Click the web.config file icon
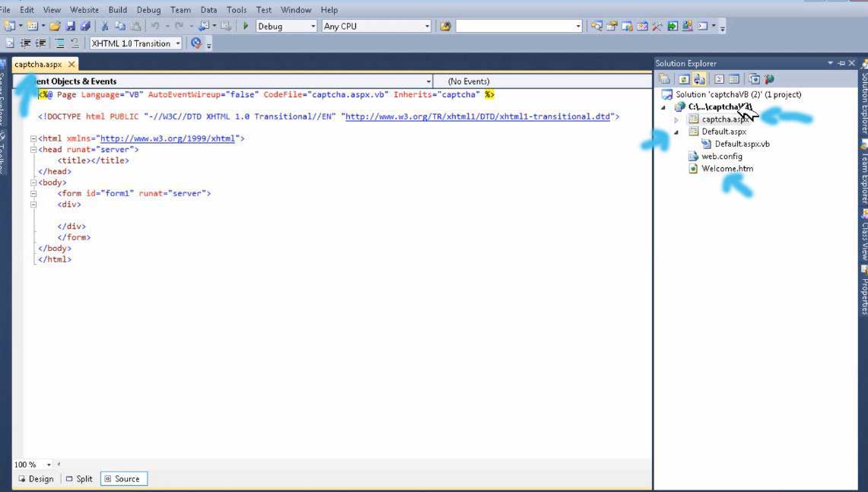 click(693, 157)
